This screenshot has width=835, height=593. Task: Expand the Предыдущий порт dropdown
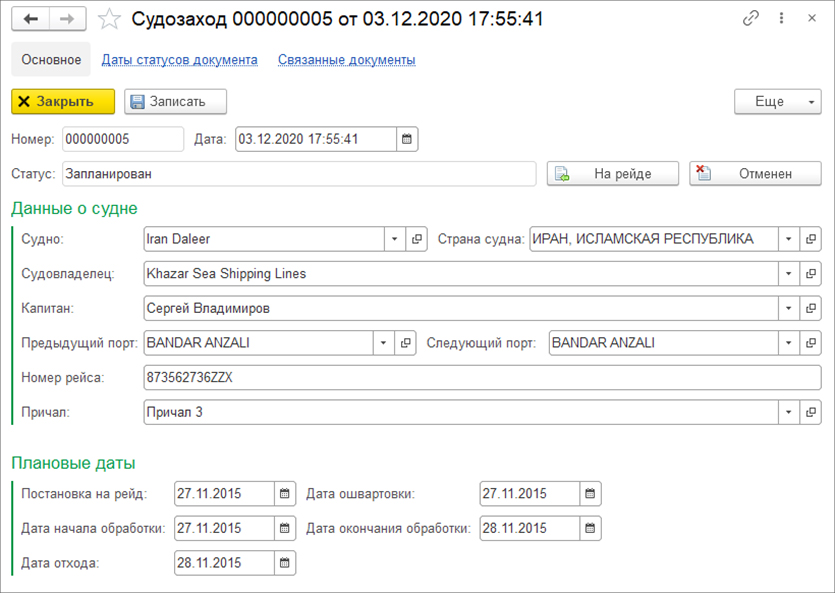click(x=384, y=343)
